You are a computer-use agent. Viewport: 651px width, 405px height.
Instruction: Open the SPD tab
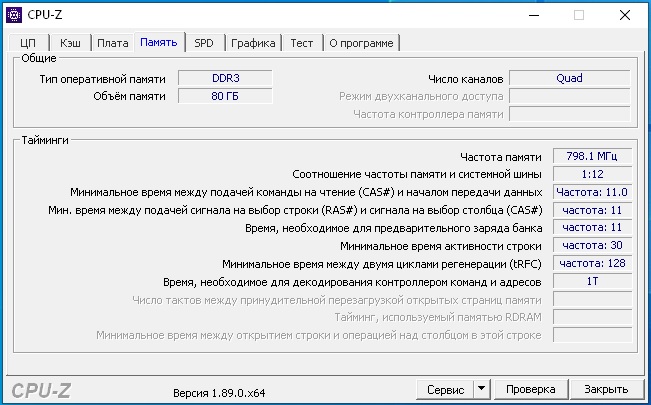204,43
